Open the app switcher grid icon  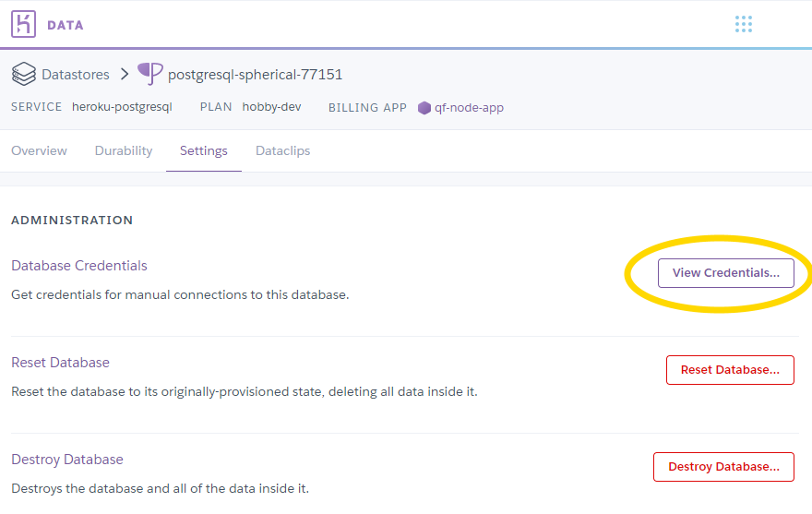(x=744, y=24)
